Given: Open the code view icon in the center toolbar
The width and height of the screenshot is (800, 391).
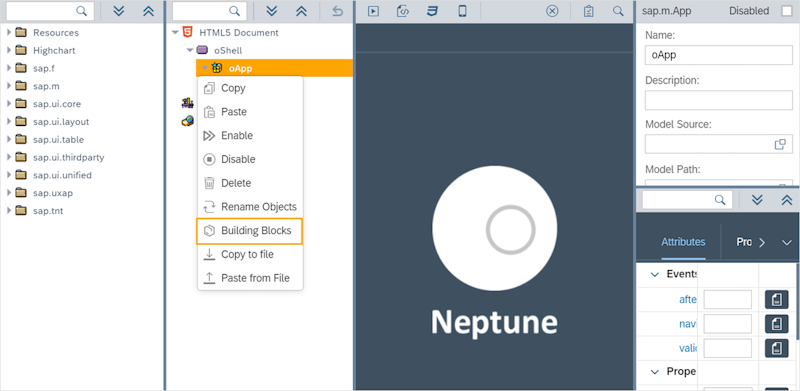Looking at the screenshot, I should pyautogui.click(x=403, y=11).
